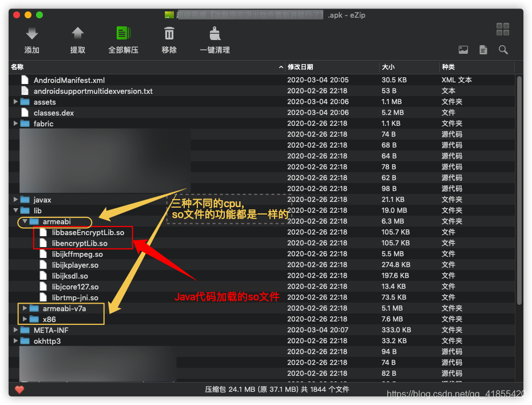The width and height of the screenshot is (532, 405).
Task: Click the red heart icon in status bar
Action: (x=19, y=390)
